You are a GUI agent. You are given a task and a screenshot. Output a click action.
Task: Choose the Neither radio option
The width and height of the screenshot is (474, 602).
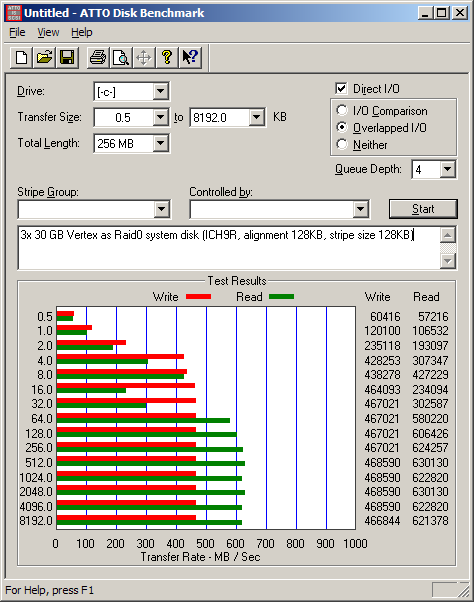342,144
